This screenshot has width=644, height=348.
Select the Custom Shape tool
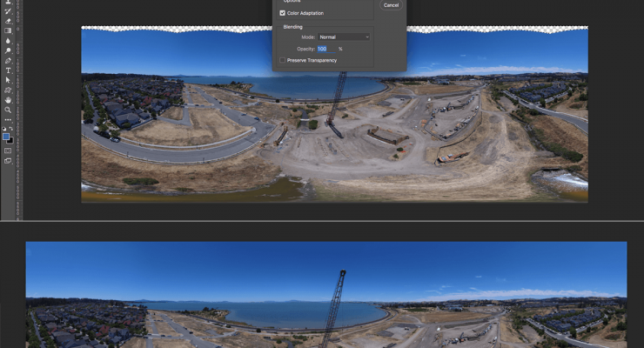[8, 90]
